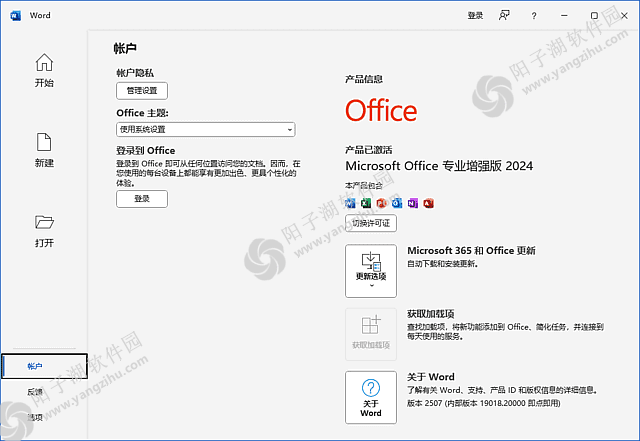Click 切换许可证 switch license button
Screen dimensions: 640x441
[x=371, y=223]
